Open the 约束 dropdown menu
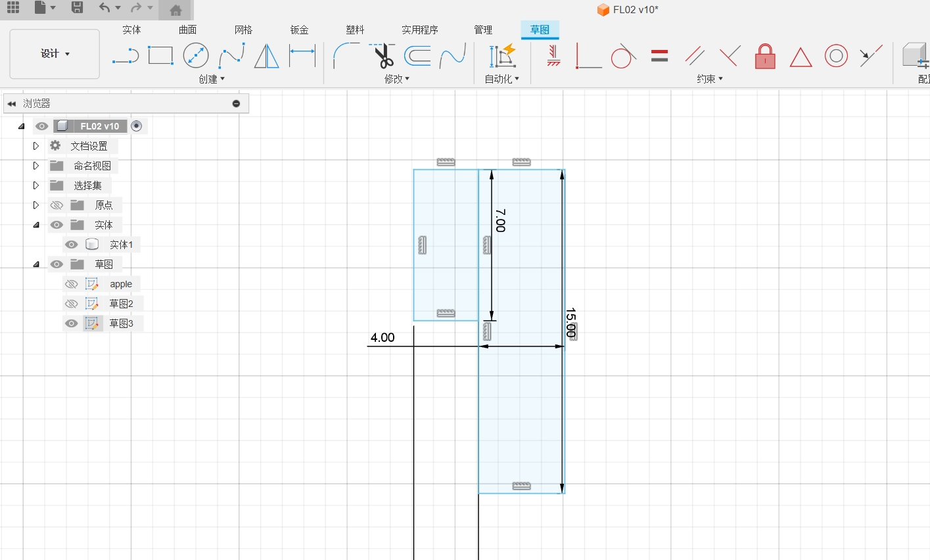 tap(710, 79)
